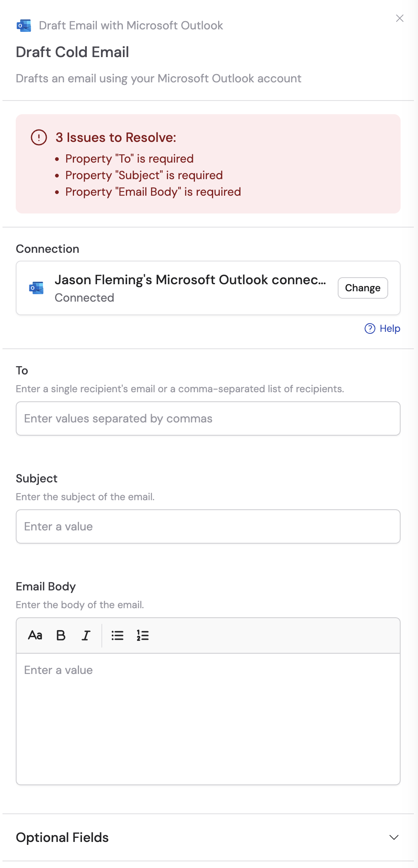
Task: Focus the Subject field
Action: click(x=208, y=526)
